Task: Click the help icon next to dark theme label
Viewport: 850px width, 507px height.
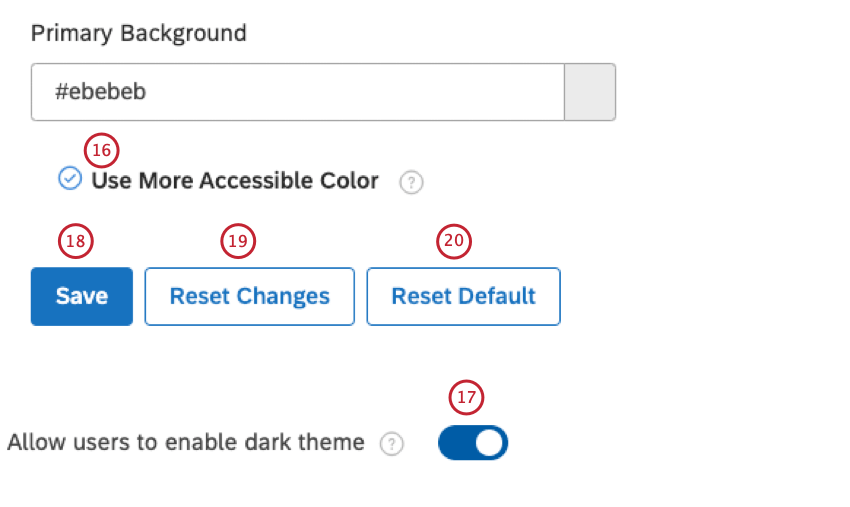Action: pos(392,444)
